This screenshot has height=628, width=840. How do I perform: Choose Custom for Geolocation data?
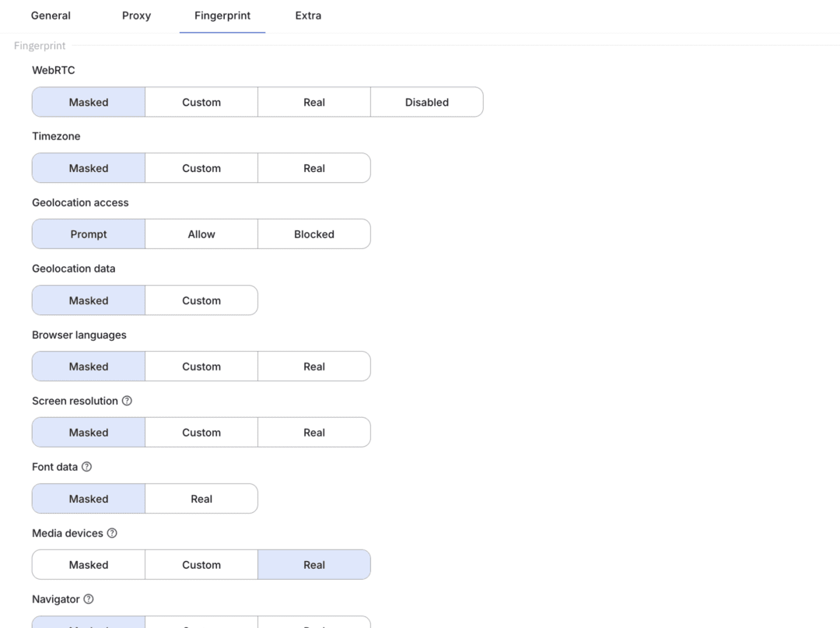[x=201, y=300]
